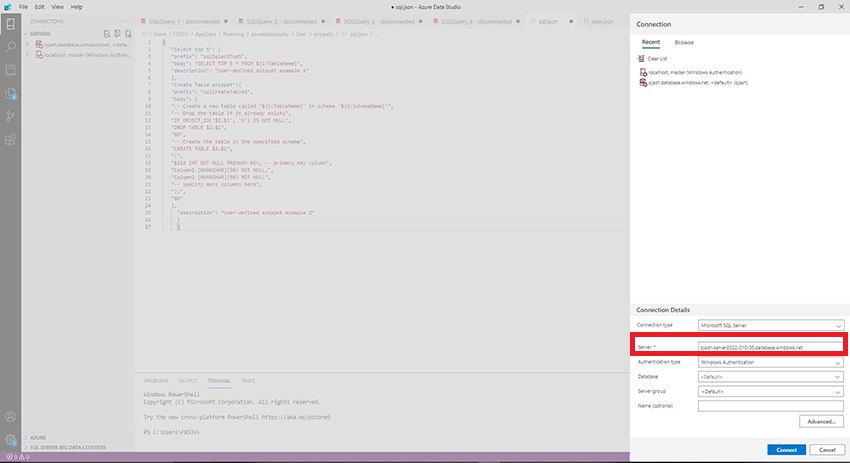Click the Azure Data Studio logo icon
The height and width of the screenshot is (463, 850).
point(8,7)
